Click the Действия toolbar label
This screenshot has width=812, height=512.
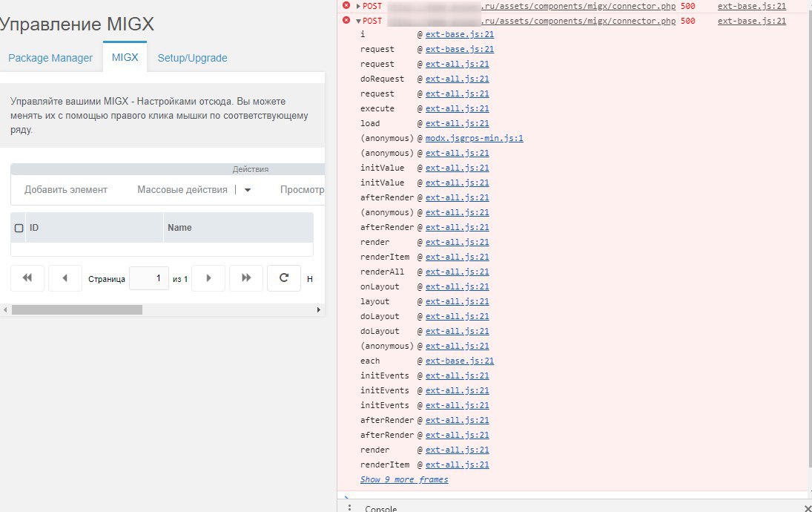[x=250, y=169]
